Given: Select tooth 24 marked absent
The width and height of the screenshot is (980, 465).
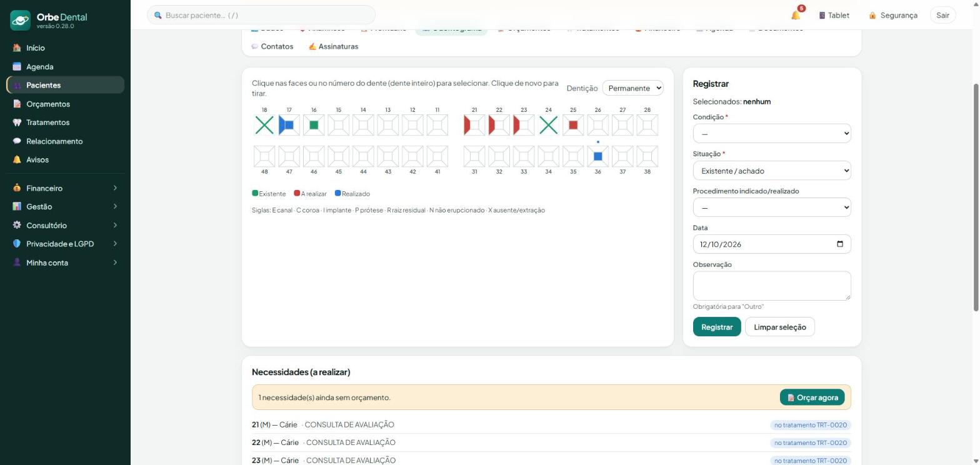Looking at the screenshot, I should click(548, 125).
